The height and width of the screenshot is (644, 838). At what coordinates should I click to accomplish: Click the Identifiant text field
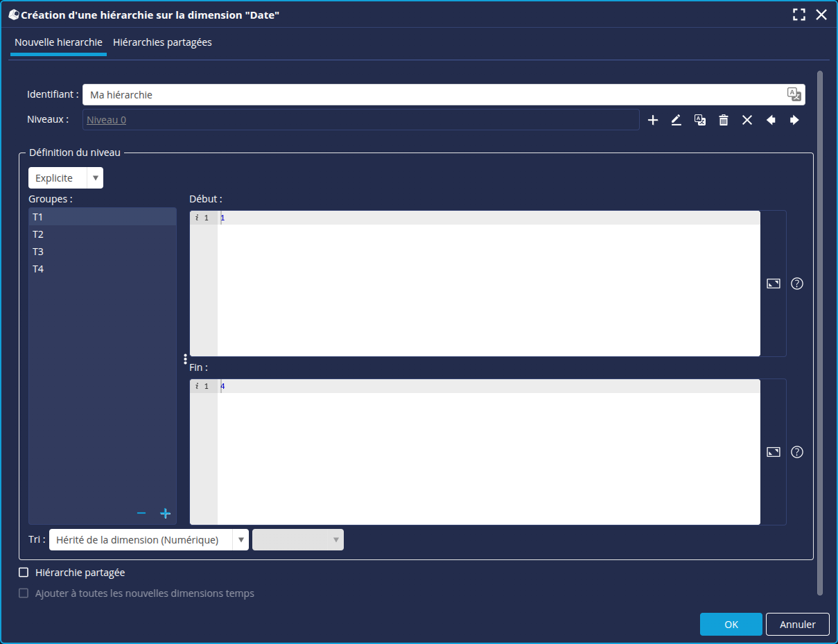click(x=430, y=95)
